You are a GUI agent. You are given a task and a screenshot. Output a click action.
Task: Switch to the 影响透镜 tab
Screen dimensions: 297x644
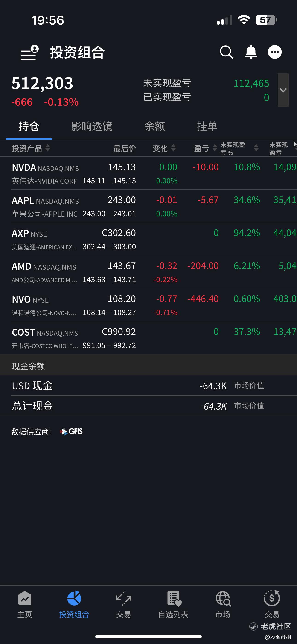point(92,126)
